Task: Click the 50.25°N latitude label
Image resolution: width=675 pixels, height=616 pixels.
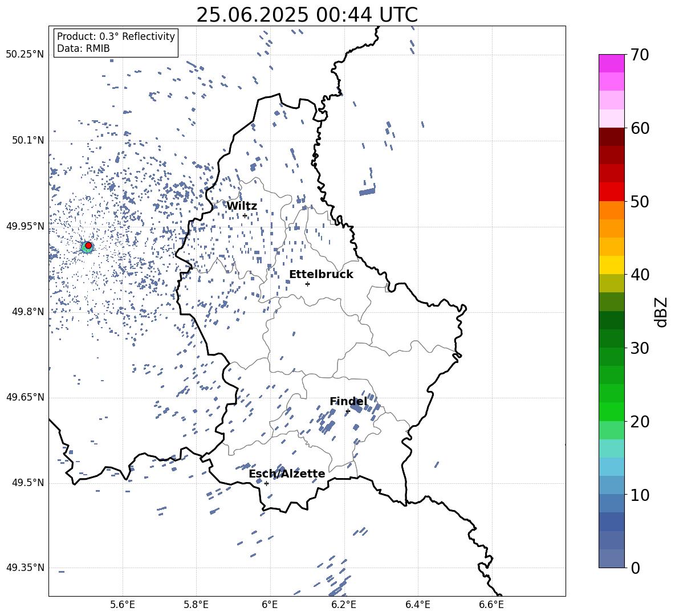Action: coord(25,55)
